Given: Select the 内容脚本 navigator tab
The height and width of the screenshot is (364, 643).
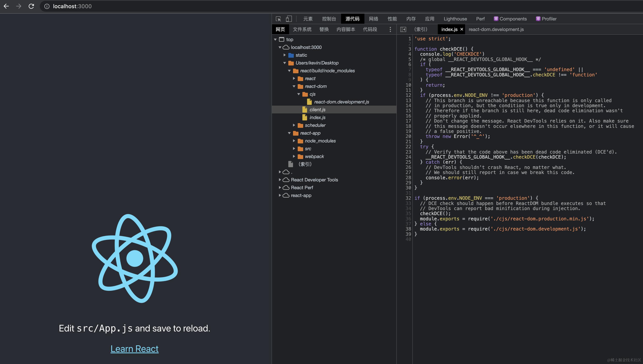Looking at the screenshot, I should (346, 30).
